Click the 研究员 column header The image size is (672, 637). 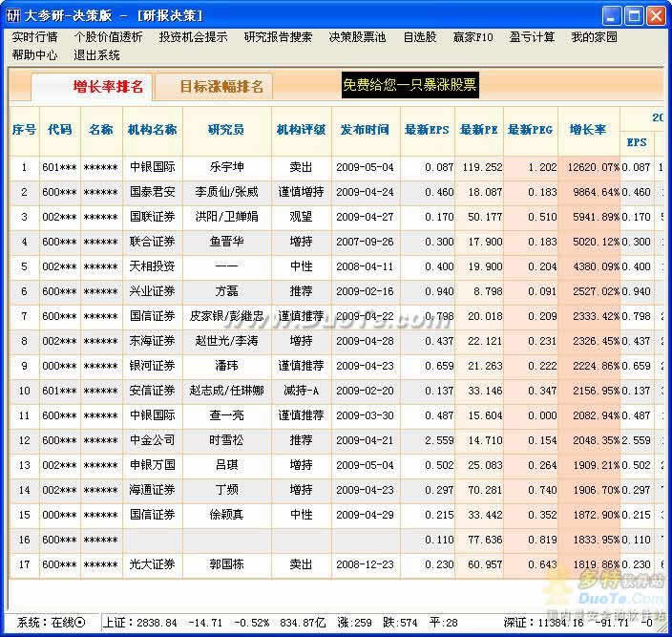pyautogui.click(x=227, y=130)
